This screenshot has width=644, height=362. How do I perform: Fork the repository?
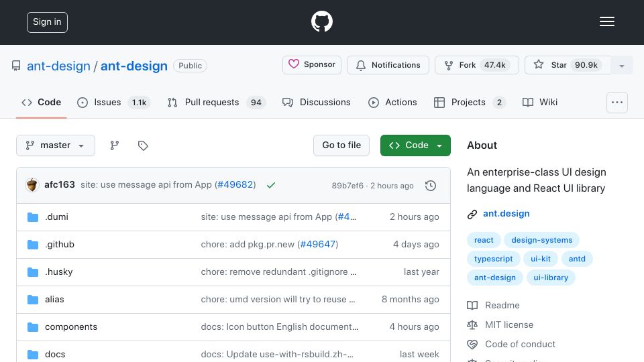point(477,65)
